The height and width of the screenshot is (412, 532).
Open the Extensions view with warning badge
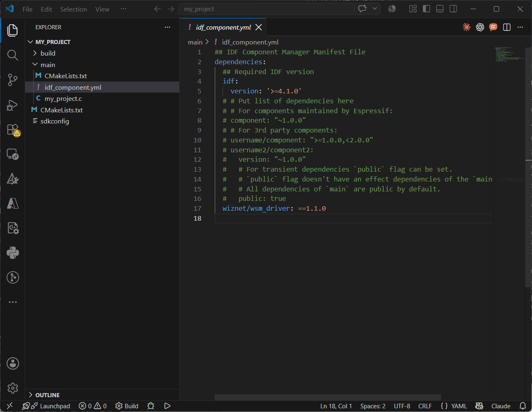[13, 130]
